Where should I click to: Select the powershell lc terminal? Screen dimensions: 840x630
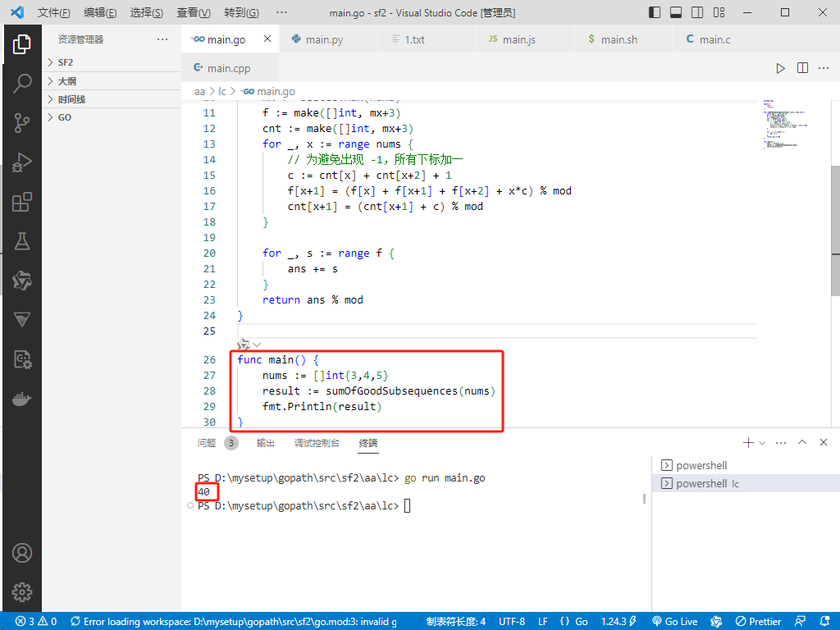(x=746, y=483)
